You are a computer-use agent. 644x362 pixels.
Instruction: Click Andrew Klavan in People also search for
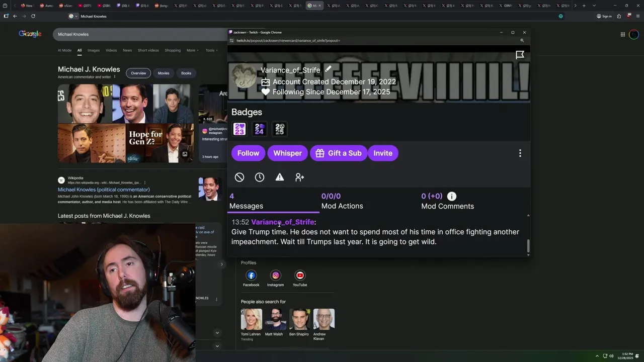(324, 324)
